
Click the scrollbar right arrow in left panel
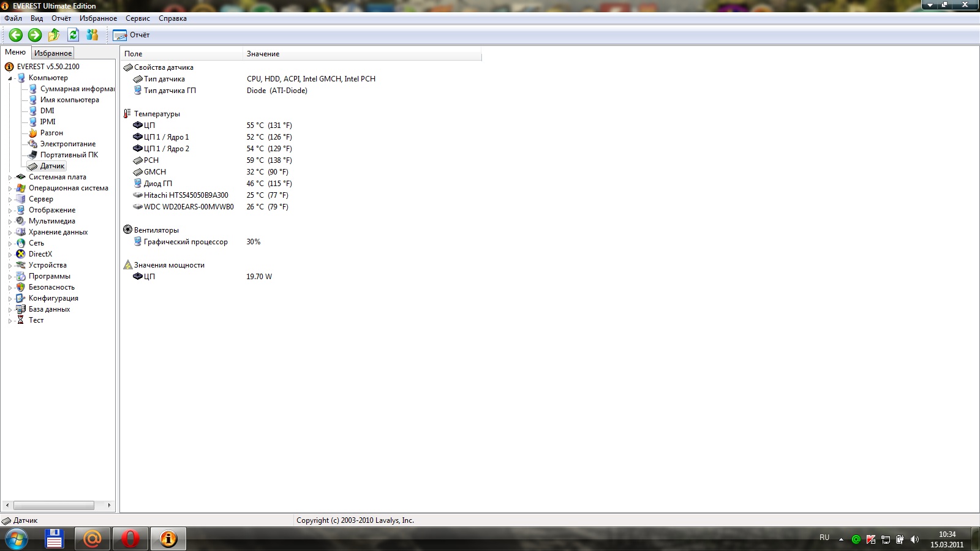(109, 506)
